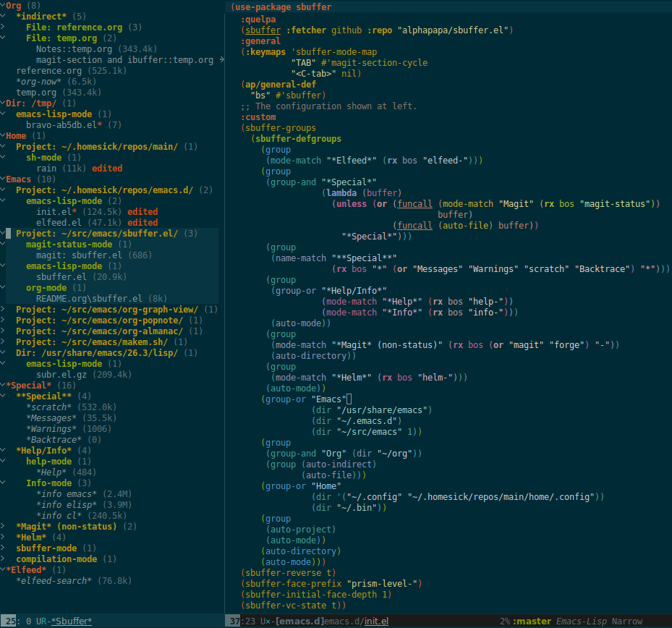This screenshot has width=672, height=628.
Task: Collapse the Home (1) group chevron
Action: click(3, 135)
